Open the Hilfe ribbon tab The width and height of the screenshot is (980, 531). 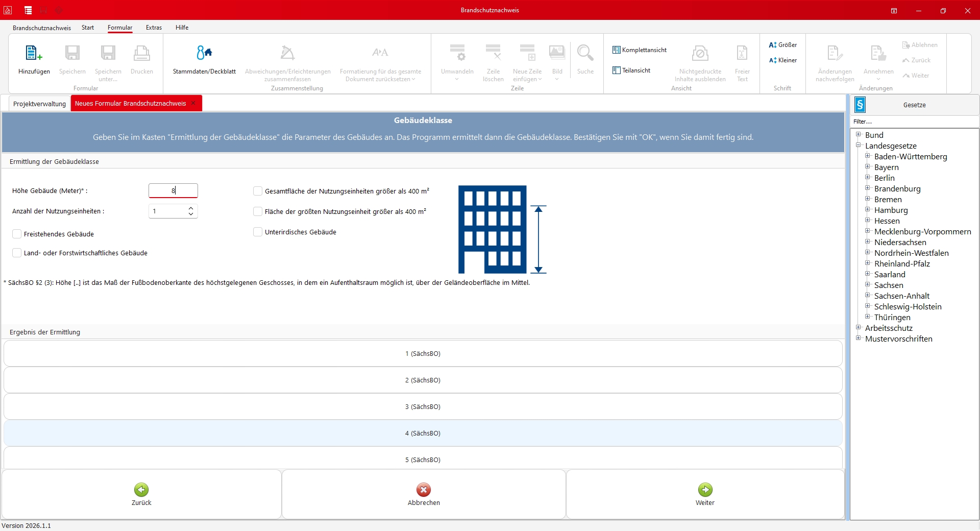[x=182, y=28]
